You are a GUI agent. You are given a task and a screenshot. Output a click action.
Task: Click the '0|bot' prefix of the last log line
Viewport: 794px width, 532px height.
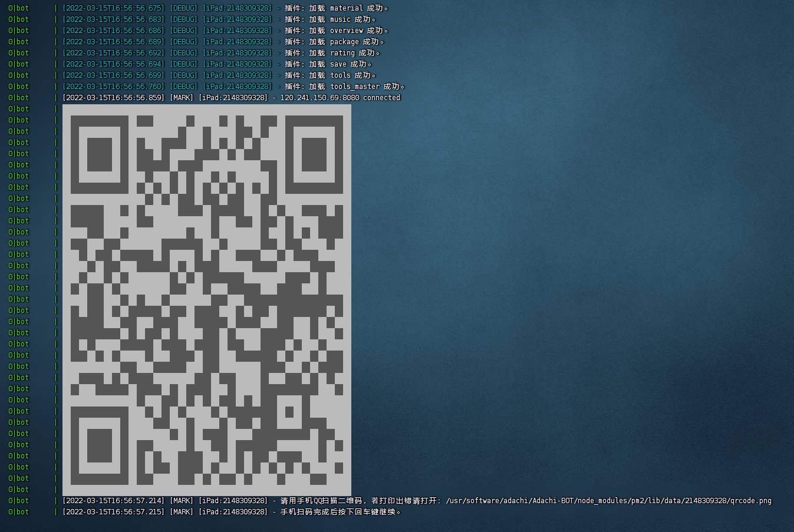18,512
